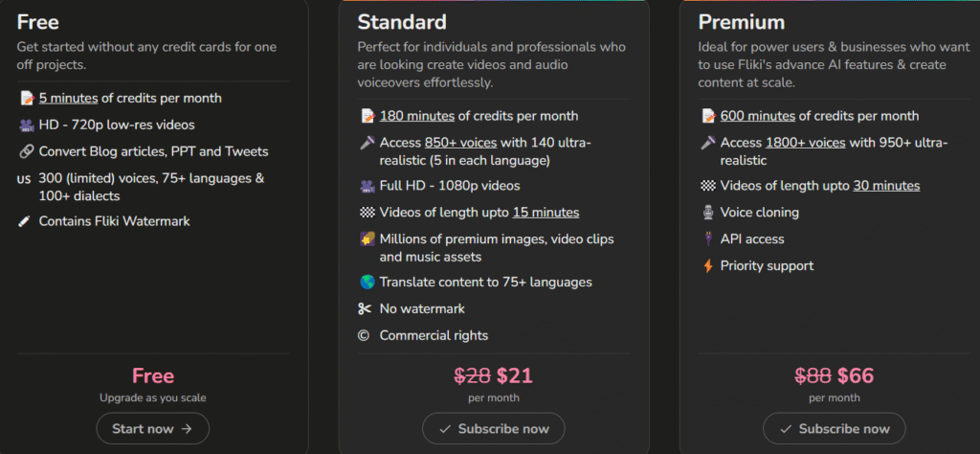
Task: Click the copyright icon beside Commercial rights
Action: [364, 335]
